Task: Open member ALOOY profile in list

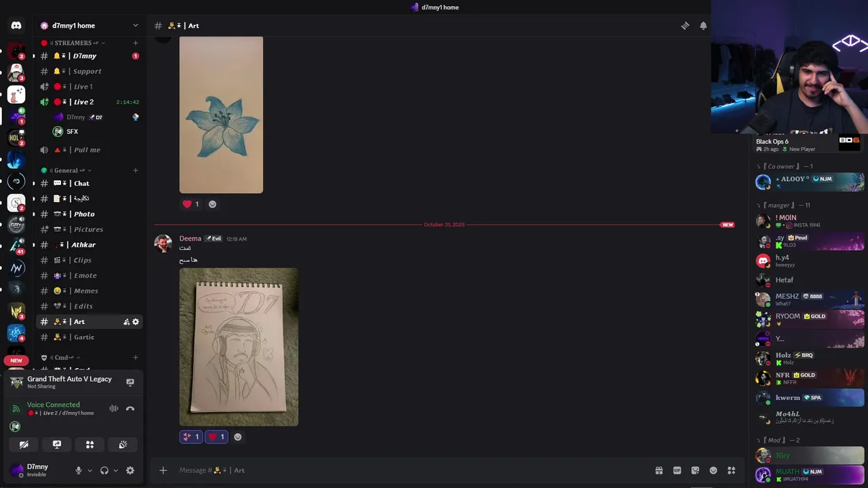Action: (x=810, y=181)
